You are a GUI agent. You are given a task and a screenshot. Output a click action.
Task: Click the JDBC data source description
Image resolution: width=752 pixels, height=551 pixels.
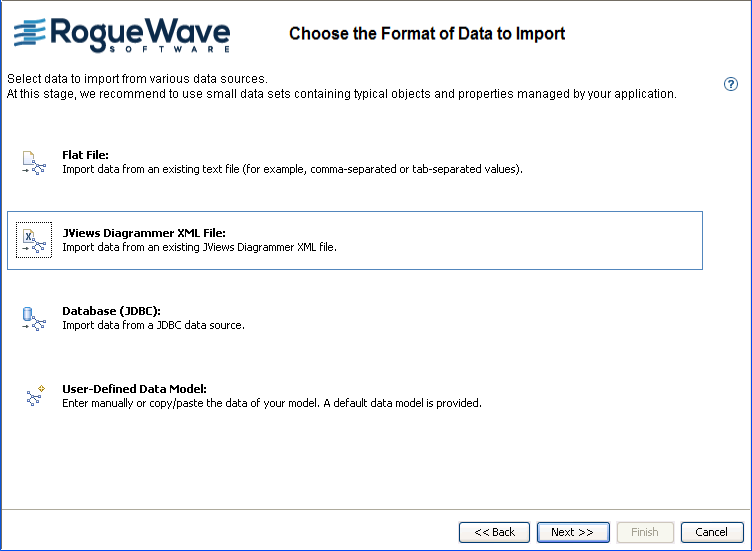tap(153, 325)
